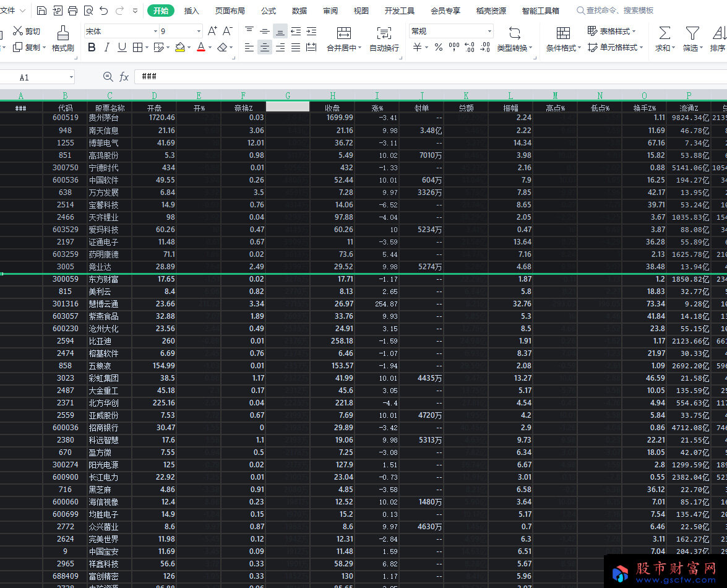This screenshot has height=588, width=727.
Task: Open the 智能工具箱 tab
Action: point(541,10)
